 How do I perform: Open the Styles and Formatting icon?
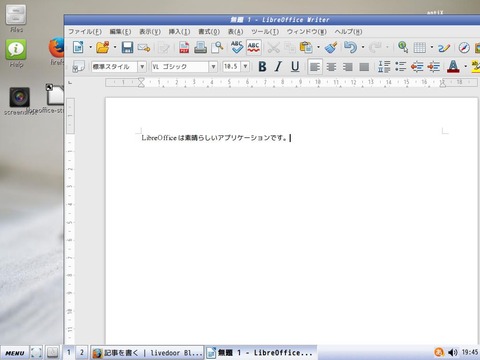coord(79,67)
